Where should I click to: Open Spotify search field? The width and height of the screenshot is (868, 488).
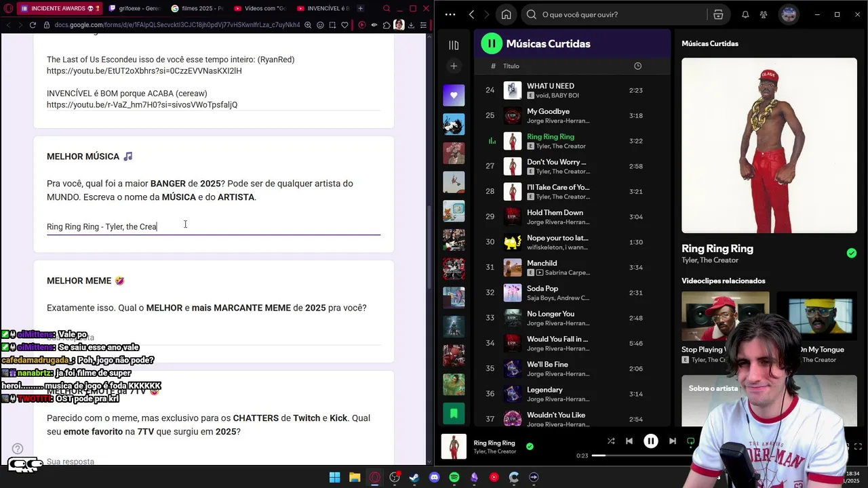coord(617,14)
